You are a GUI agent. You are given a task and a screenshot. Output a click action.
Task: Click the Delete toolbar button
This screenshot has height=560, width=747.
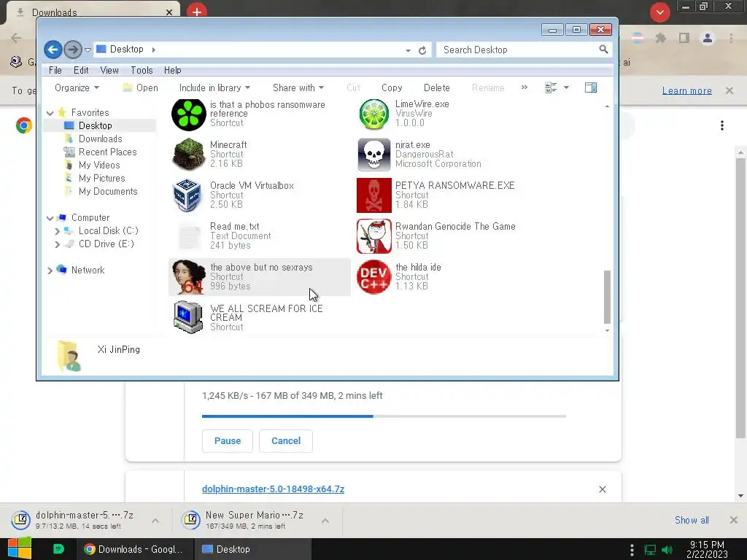click(x=436, y=88)
